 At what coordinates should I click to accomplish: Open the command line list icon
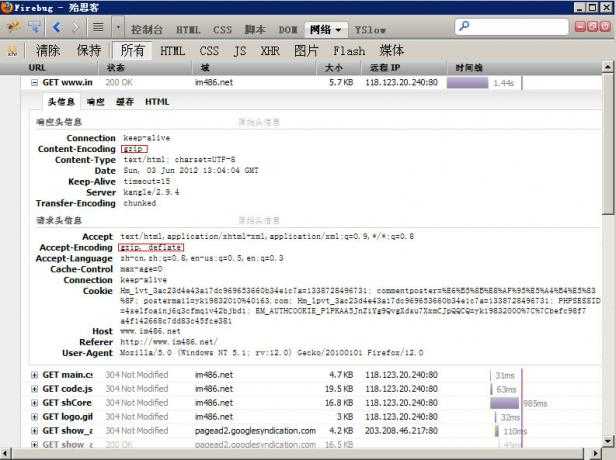[98, 27]
